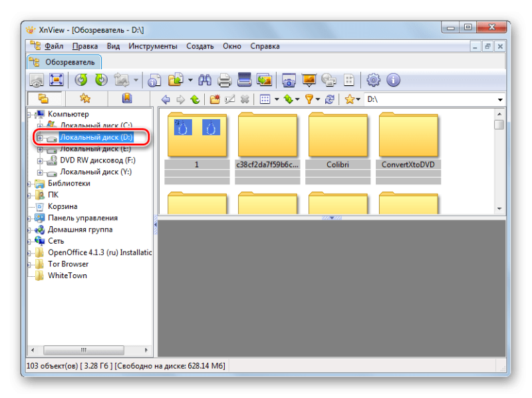
Task: Click the blue About info icon
Action: click(393, 81)
